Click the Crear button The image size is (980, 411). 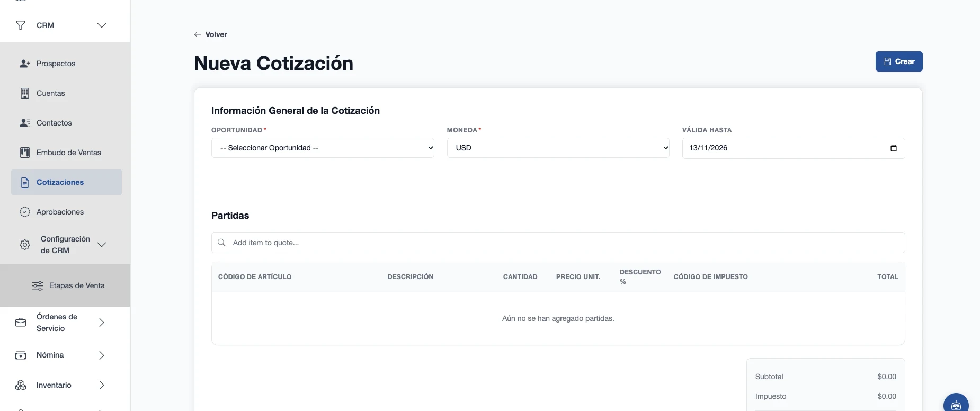[899, 61]
